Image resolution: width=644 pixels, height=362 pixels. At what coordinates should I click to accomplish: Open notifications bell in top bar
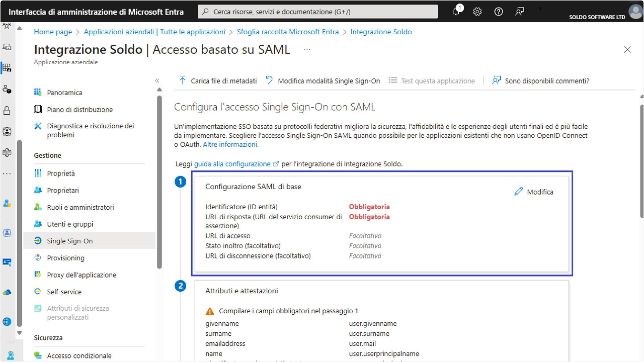(x=456, y=11)
